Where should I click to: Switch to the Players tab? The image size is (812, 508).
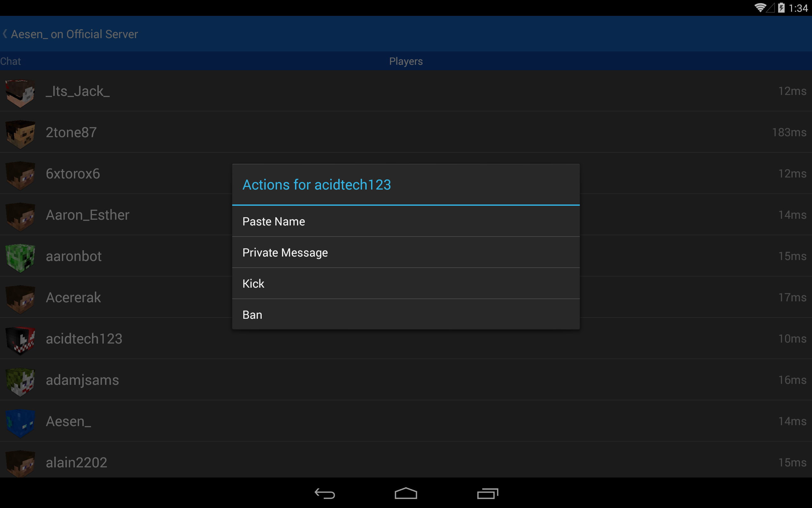tap(406, 61)
